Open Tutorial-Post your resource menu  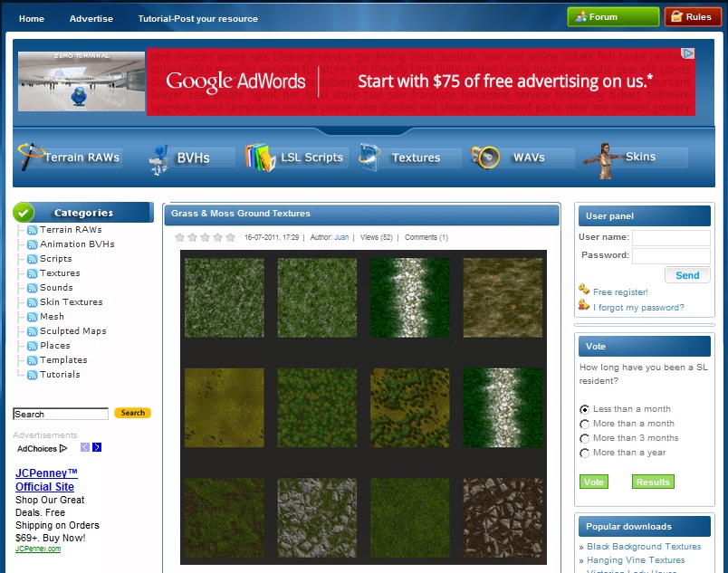pyautogui.click(x=197, y=19)
